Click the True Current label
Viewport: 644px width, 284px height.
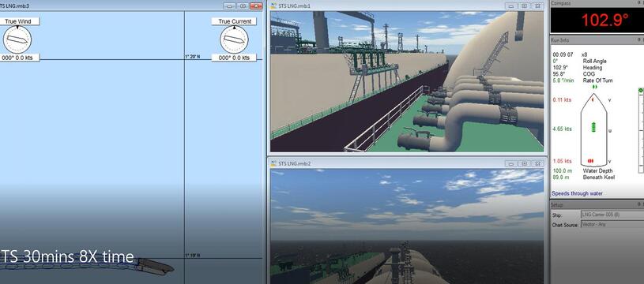point(234,21)
